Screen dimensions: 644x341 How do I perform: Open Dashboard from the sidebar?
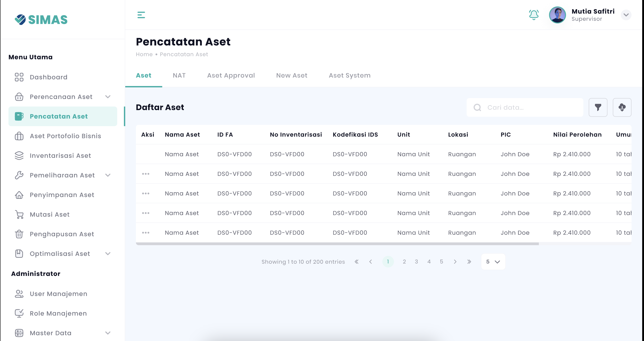48,77
